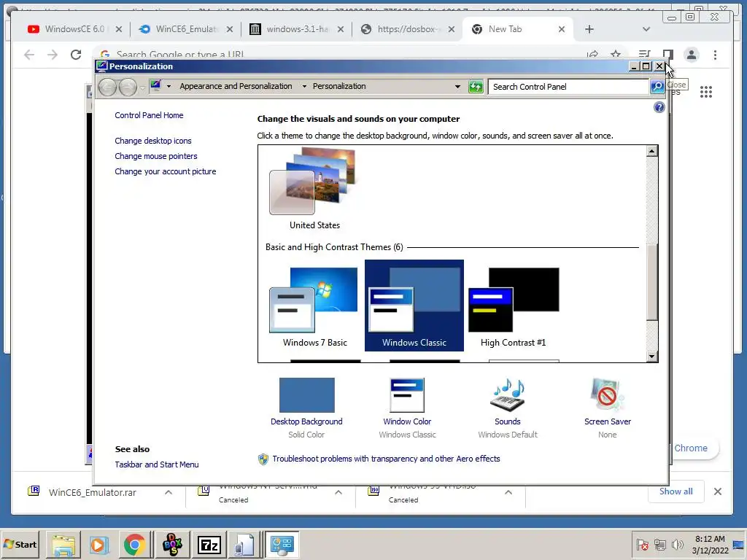Click Control Panel taskbar button
The image size is (747, 560).
(x=282, y=545)
